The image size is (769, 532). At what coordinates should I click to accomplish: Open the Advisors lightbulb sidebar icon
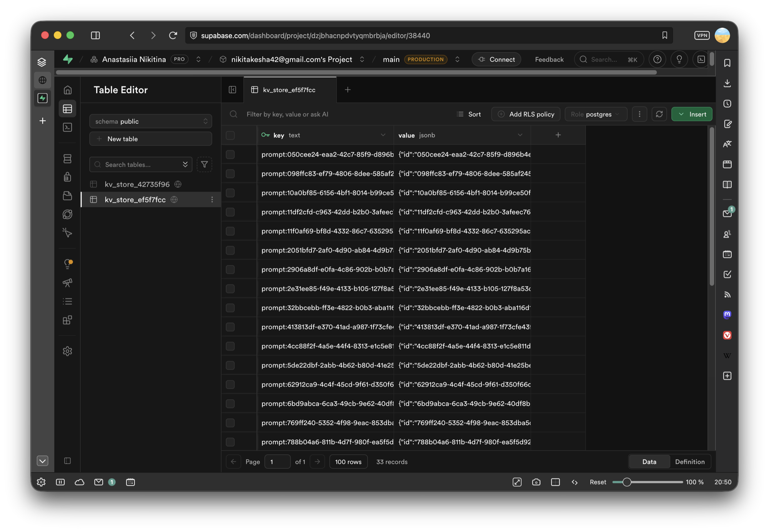(x=68, y=264)
